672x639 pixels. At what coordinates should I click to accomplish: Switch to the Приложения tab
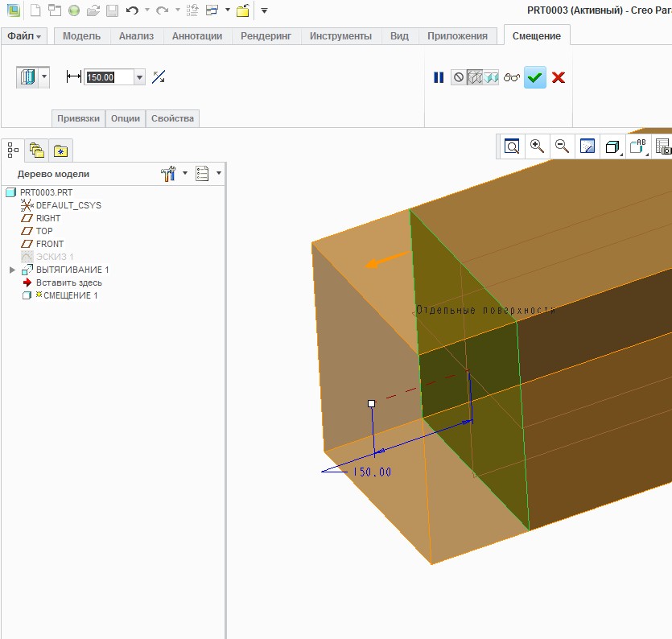(457, 36)
